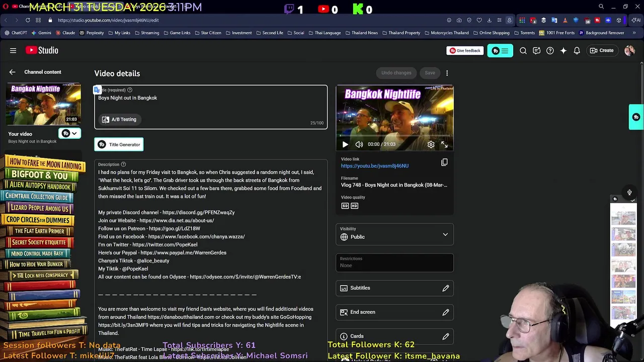This screenshot has width=644, height=362.
Task: Copy the video link with the copy icon
Action: [x=444, y=162]
